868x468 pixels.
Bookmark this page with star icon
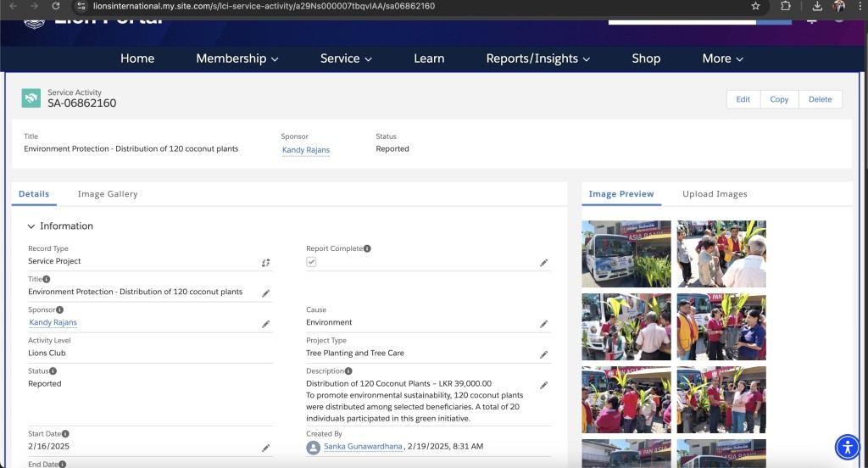[755, 6]
